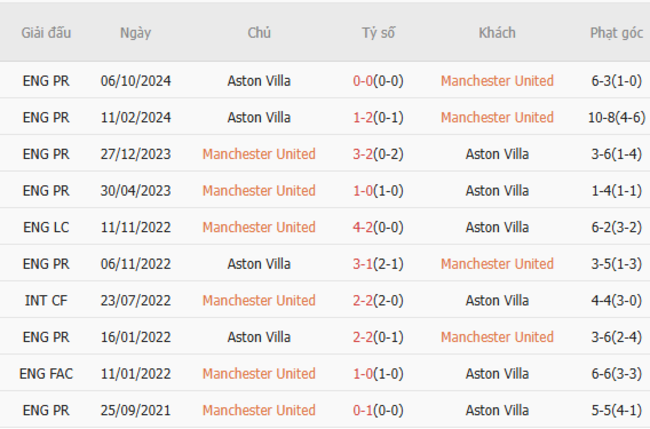Image resolution: width=650 pixels, height=429 pixels.
Task: Click the 'Chú' home column header
Action: [x=259, y=32]
